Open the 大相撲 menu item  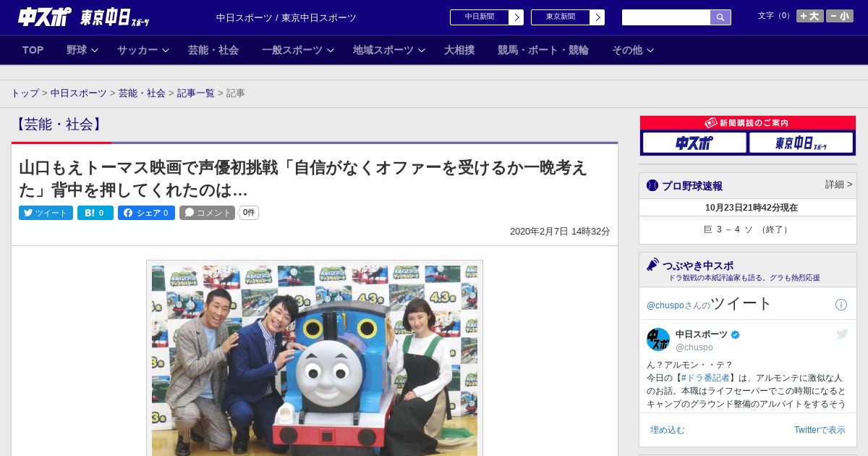click(x=459, y=50)
